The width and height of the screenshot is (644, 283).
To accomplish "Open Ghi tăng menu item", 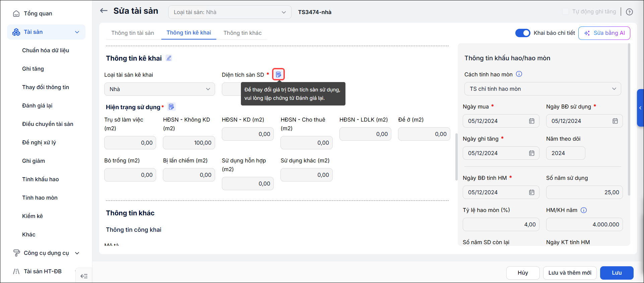I will tap(33, 69).
